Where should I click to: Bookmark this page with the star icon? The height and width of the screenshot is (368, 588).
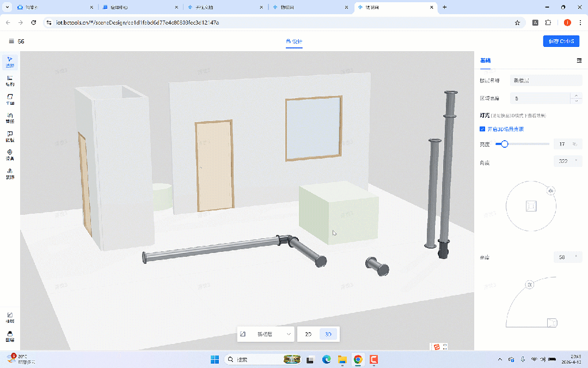pos(518,22)
